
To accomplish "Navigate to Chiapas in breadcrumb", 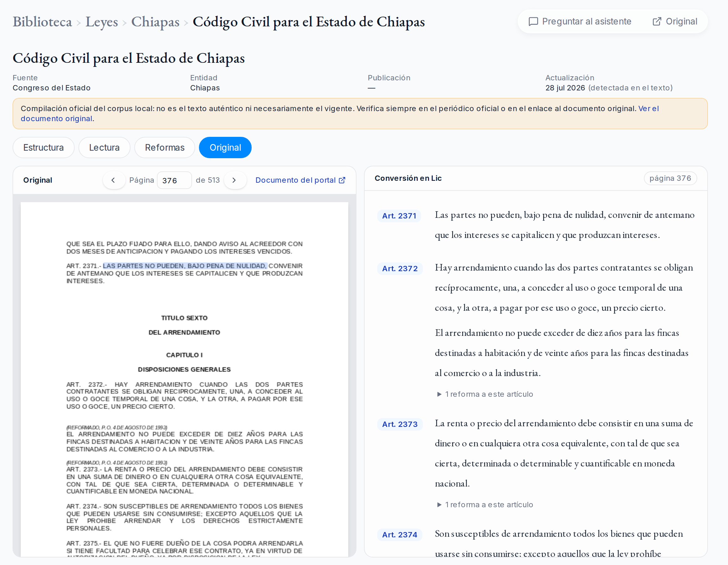I will (155, 22).
